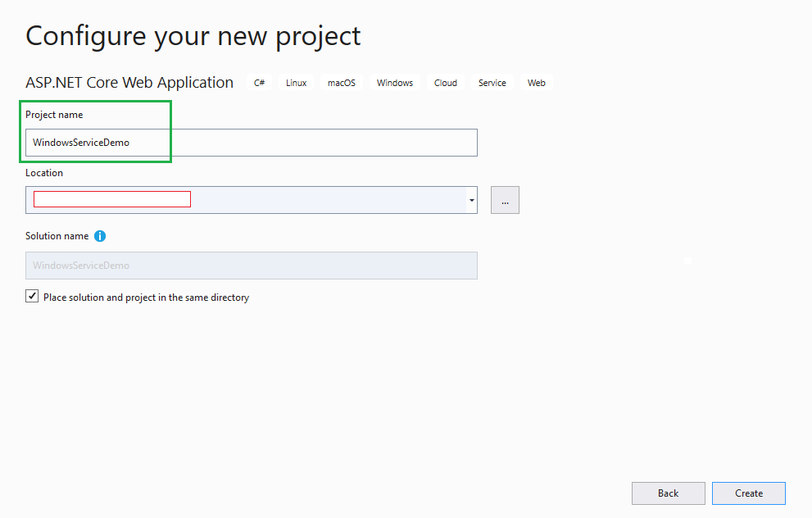This screenshot has height=518, width=812.
Task: Click the checkbox label text about same directory
Action: point(146,298)
